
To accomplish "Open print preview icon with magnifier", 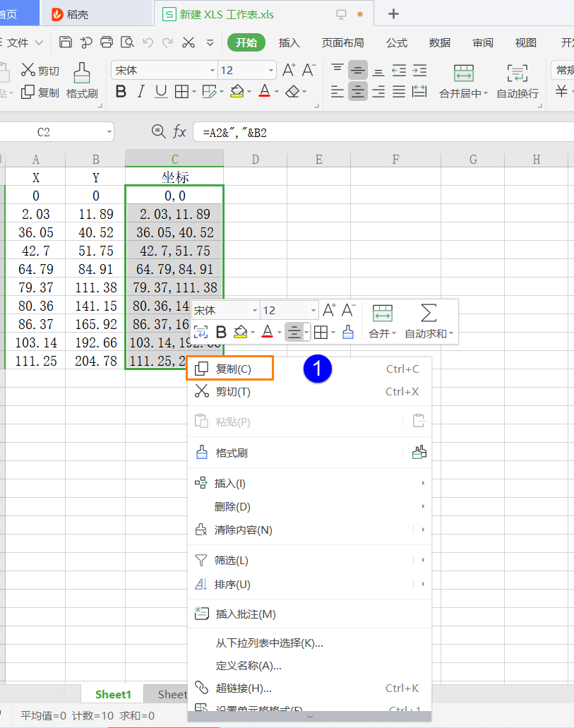I will [127, 42].
